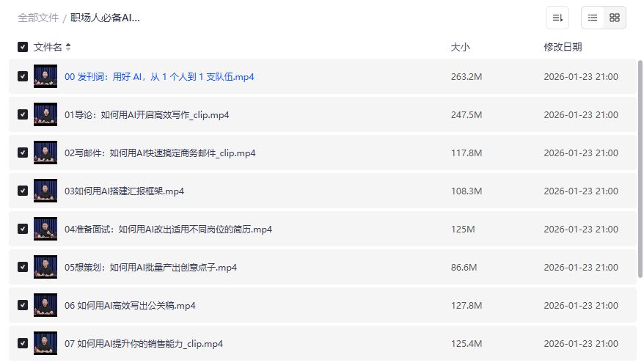Open the file 07 如何用AI提升你的销售能力_clip.mp4
The width and height of the screenshot is (644, 363).
pyautogui.click(x=144, y=344)
